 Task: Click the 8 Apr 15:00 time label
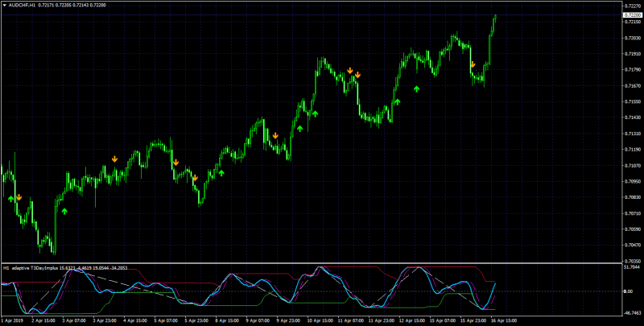(x=226, y=320)
